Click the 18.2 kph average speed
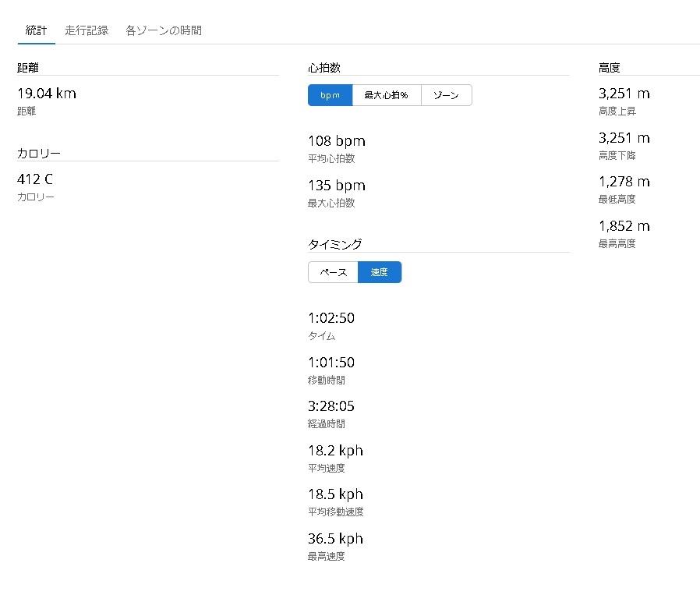This screenshot has height=595, width=700. click(335, 450)
